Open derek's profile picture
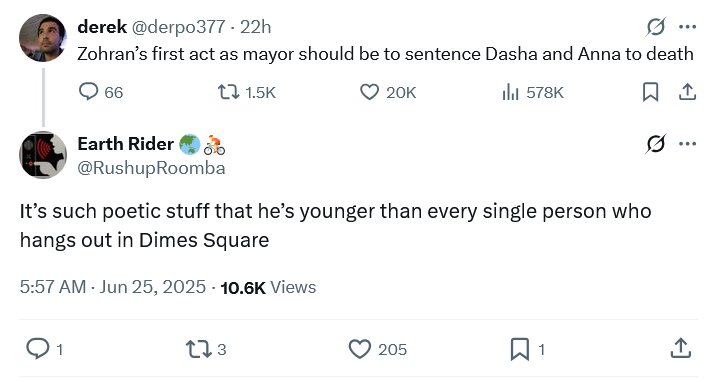 (43, 38)
